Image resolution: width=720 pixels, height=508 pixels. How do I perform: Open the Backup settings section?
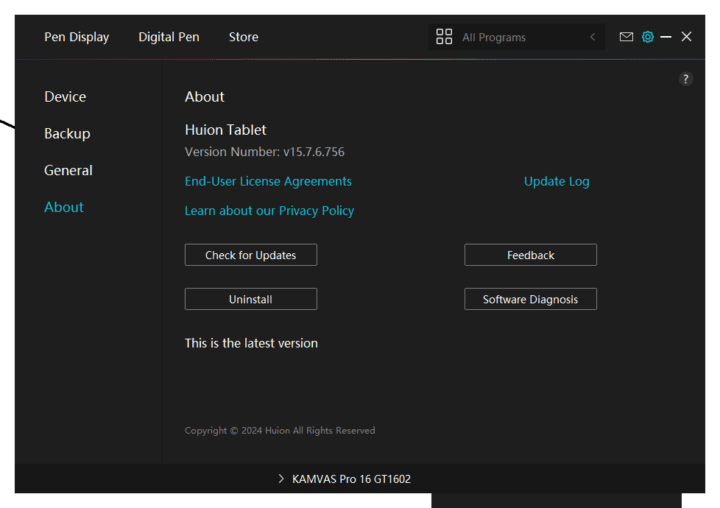point(67,134)
